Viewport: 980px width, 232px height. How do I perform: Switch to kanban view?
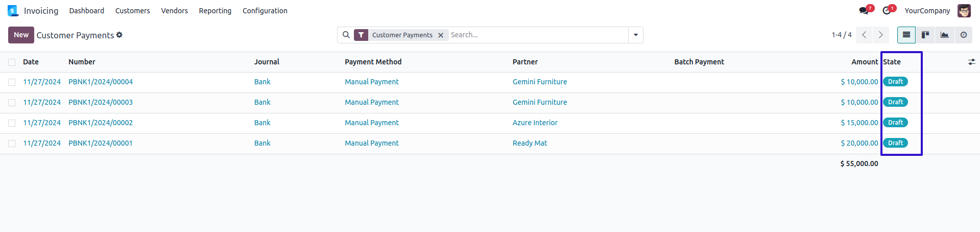pyautogui.click(x=925, y=35)
